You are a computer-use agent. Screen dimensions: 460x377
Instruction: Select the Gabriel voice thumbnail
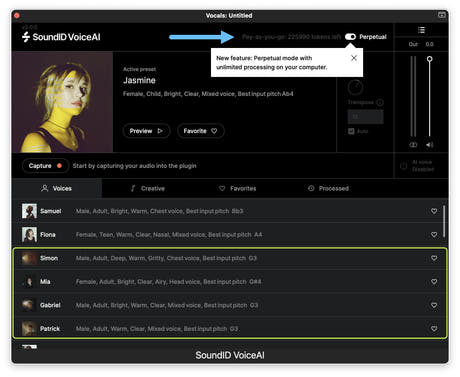pyautogui.click(x=29, y=305)
